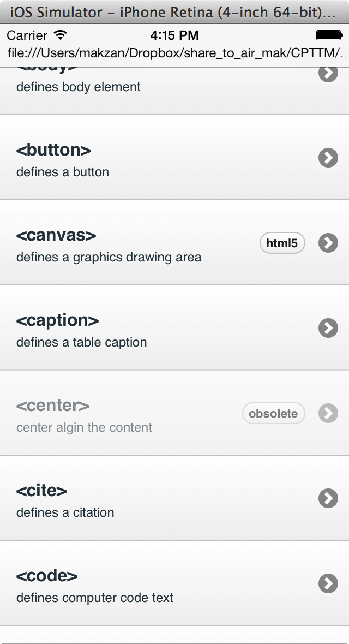
Task: Tap the clock showing 4:15 PM
Action: pyautogui.click(x=174, y=35)
